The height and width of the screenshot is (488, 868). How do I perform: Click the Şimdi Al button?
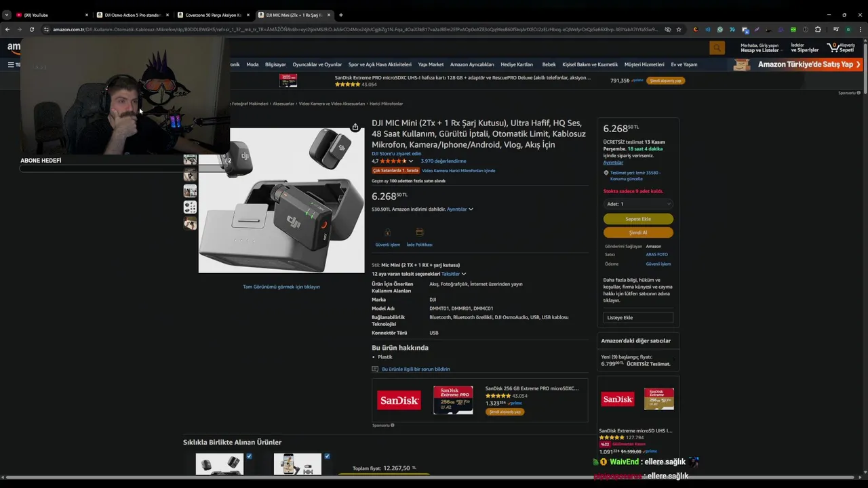(x=638, y=232)
